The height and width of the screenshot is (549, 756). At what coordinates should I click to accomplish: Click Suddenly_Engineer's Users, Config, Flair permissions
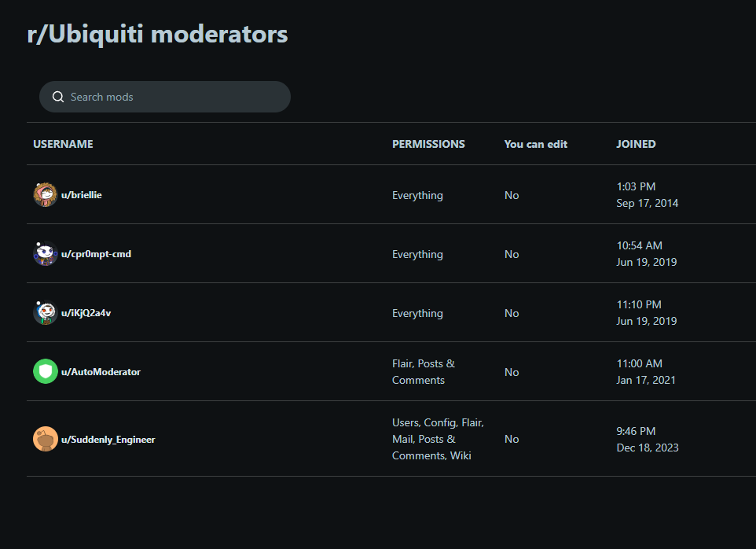tap(438, 439)
